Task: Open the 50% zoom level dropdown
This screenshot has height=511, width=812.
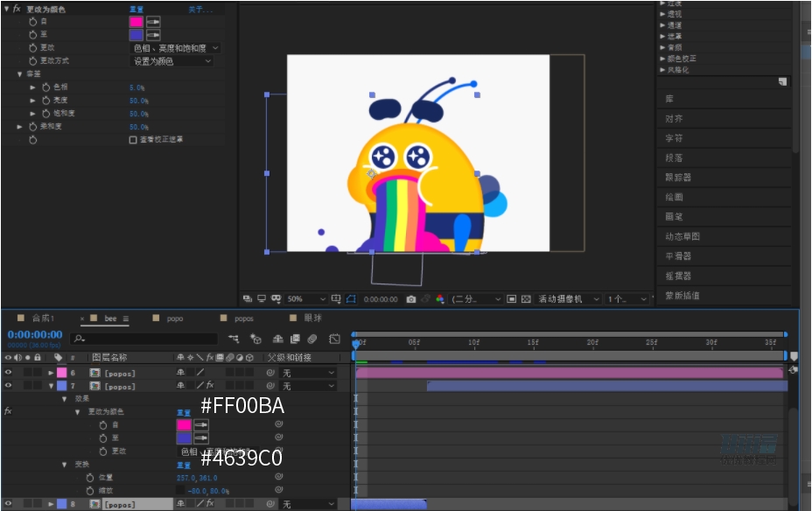Action: tap(306, 299)
